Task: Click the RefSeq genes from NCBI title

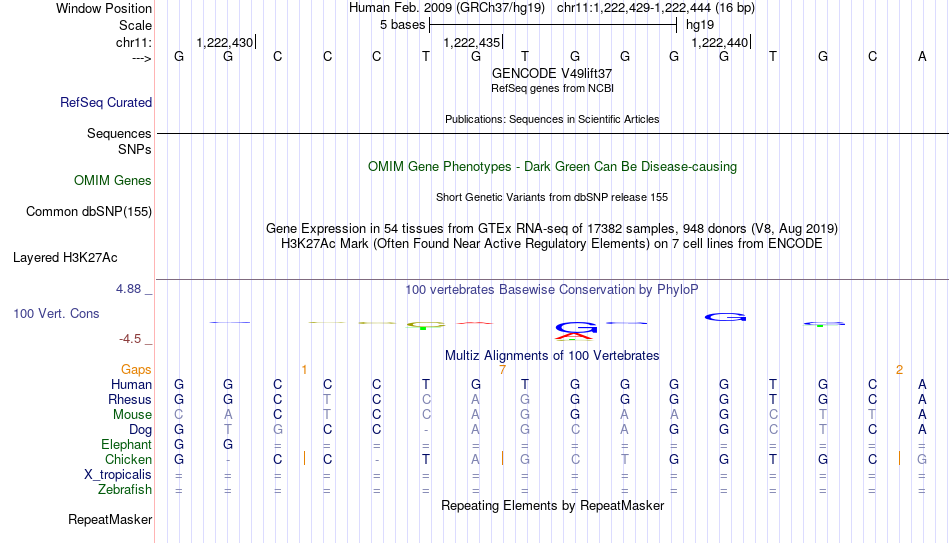Action: pyautogui.click(x=552, y=88)
